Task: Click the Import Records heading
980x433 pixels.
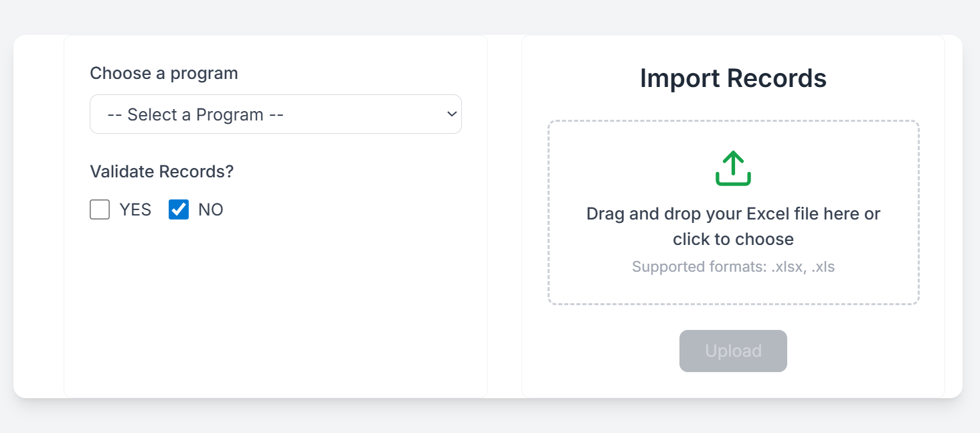Action: [733, 78]
